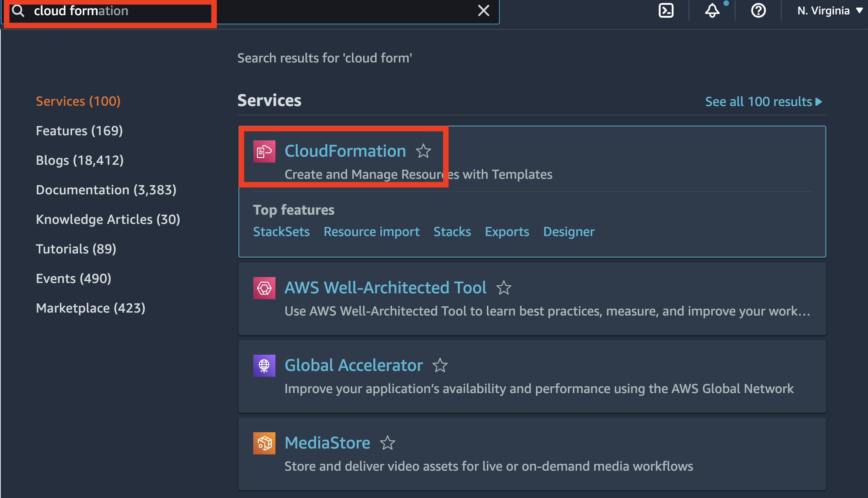Click the AWS Well-Architected Tool icon
The height and width of the screenshot is (498, 868).
coord(264,288)
